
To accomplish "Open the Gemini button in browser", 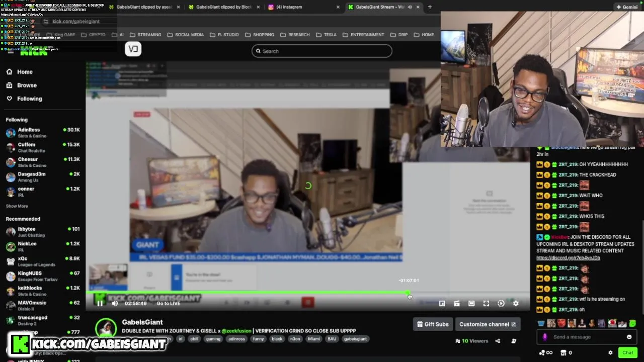I will (627, 7).
